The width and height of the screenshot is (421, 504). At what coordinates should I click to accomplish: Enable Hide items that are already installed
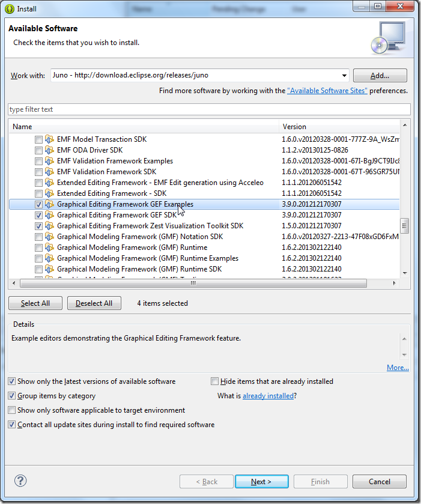click(214, 381)
